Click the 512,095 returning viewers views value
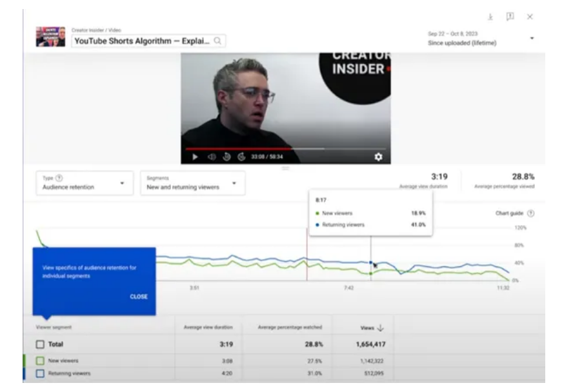This screenshot has width=573, height=392. click(x=374, y=373)
